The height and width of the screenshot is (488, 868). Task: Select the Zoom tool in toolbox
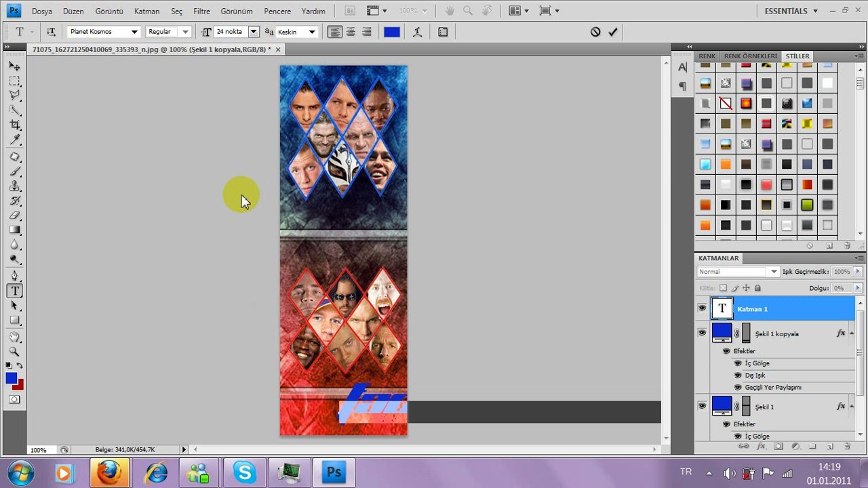click(14, 352)
